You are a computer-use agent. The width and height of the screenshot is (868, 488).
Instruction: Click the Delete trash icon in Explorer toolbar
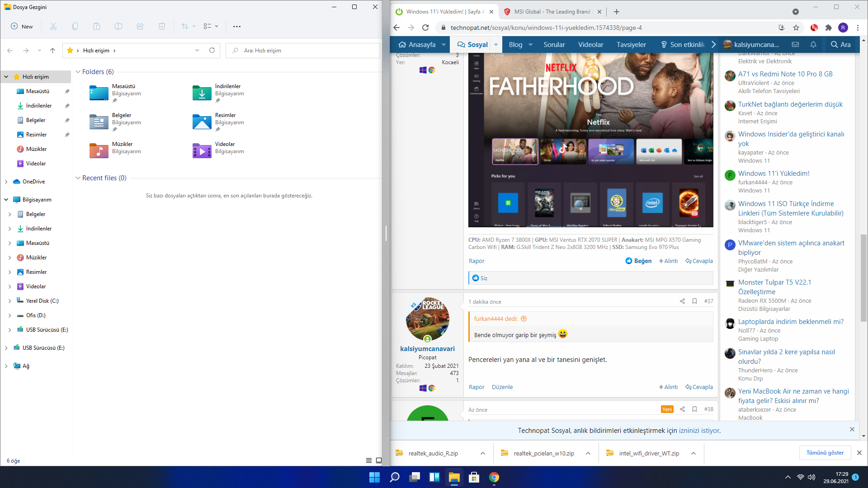click(x=162, y=26)
